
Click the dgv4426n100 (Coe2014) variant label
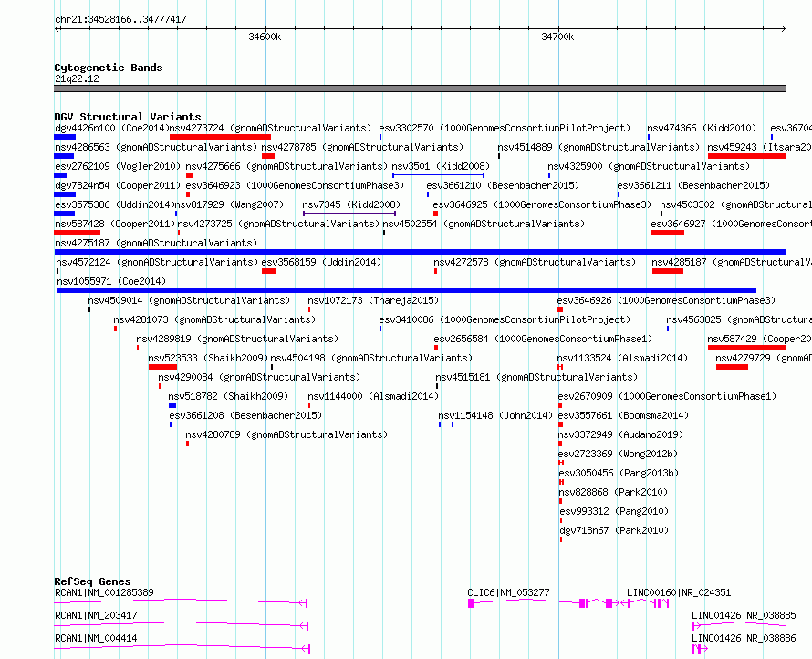[112, 128]
